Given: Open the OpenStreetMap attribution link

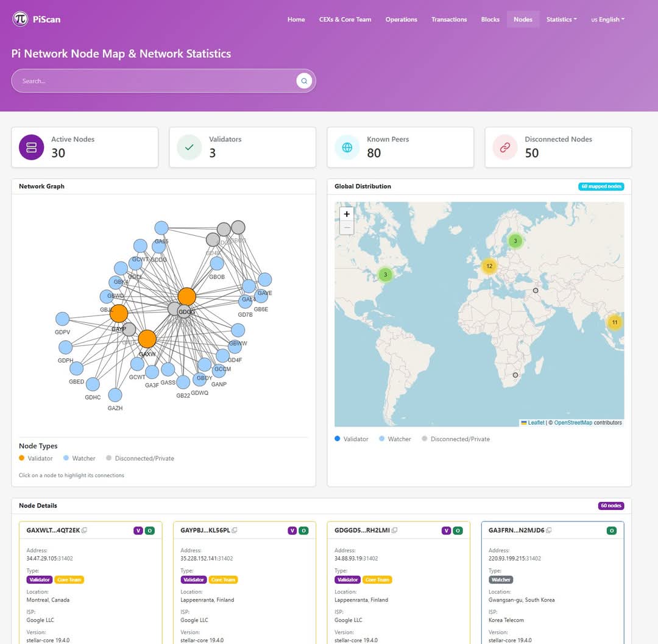Looking at the screenshot, I should point(573,422).
